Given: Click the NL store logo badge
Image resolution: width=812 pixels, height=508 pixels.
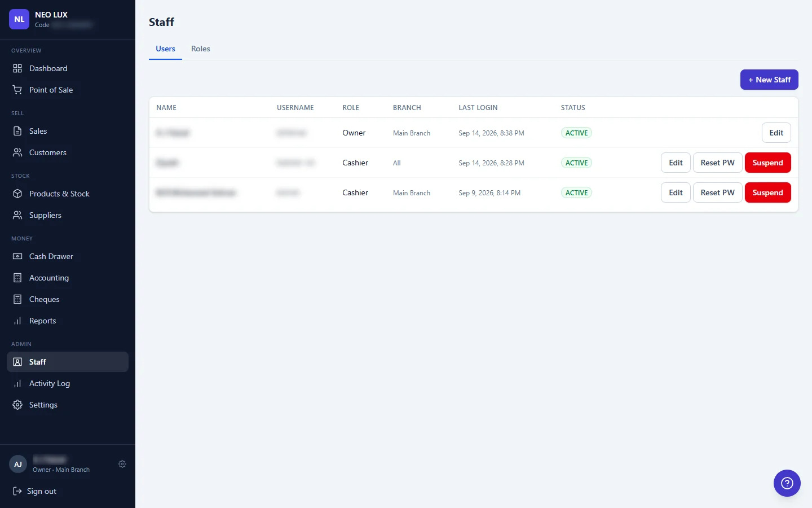Looking at the screenshot, I should click(19, 19).
